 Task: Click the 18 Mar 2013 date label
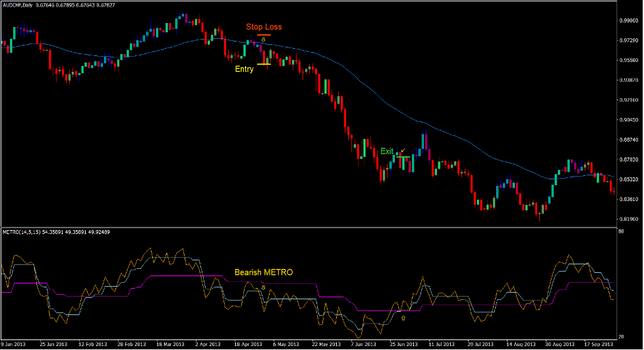pos(171,344)
